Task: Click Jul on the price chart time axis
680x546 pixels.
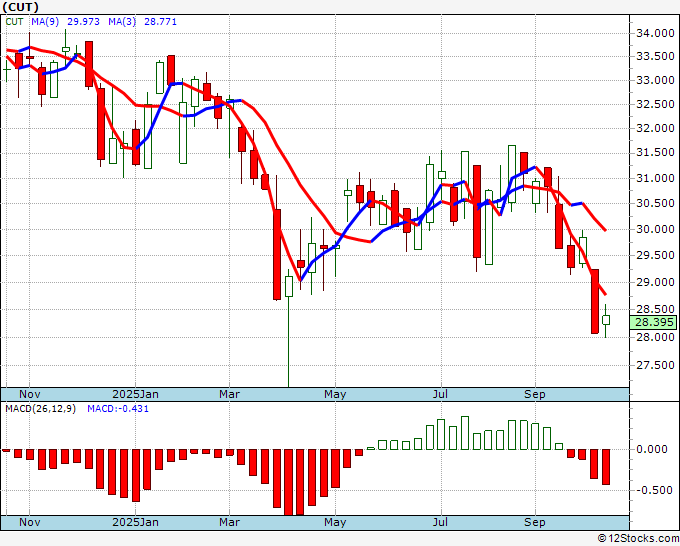Action: (441, 394)
